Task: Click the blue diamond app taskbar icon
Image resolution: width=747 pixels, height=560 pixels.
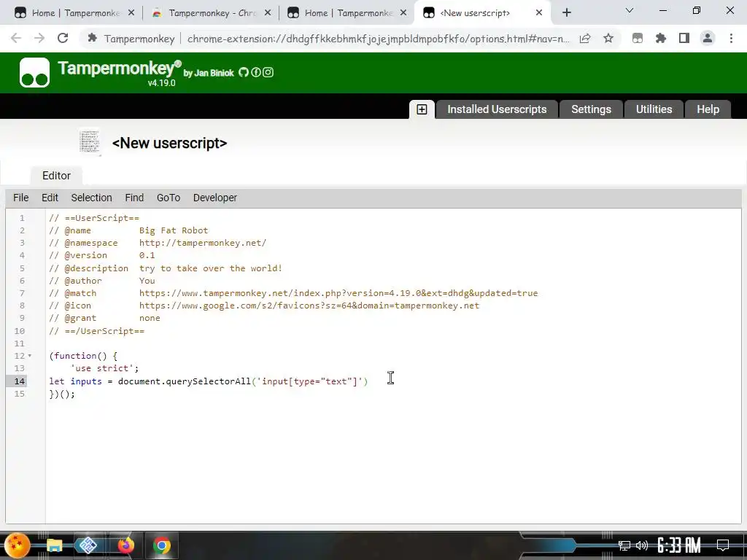Action: pos(88,545)
